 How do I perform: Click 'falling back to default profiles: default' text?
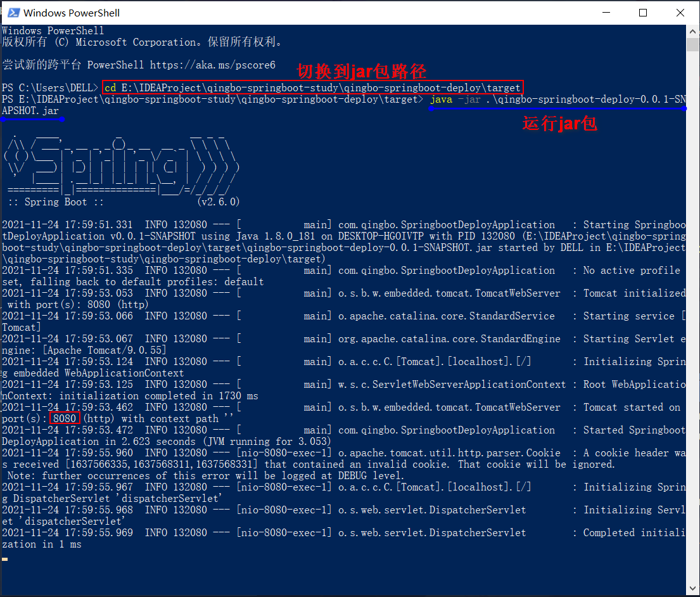click(148, 282)
